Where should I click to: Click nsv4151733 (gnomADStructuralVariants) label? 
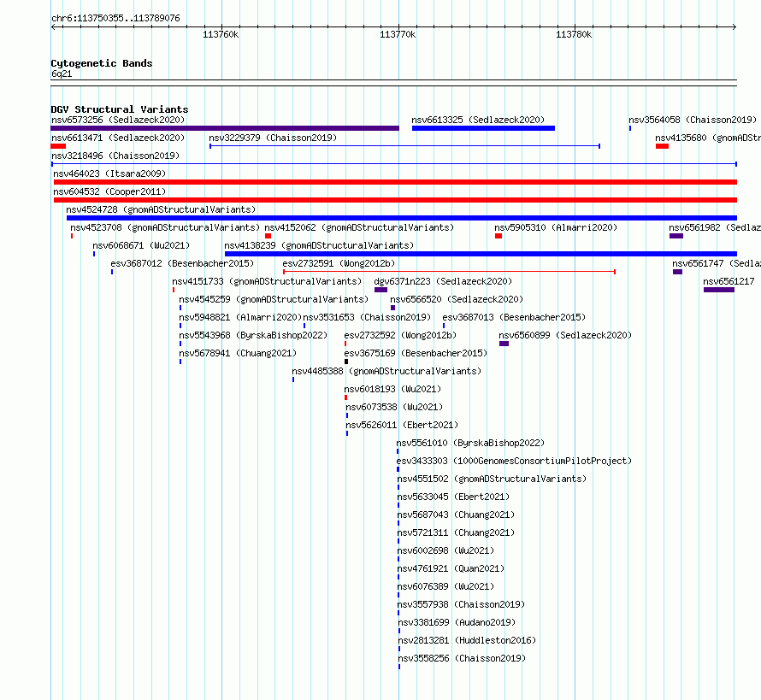(267, 281)
